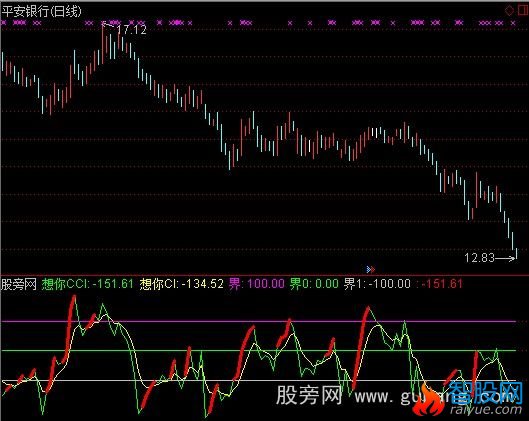The image size is (529, 421).
Task: Click the green zero level line in indicator pane
Action: [258, 351]
